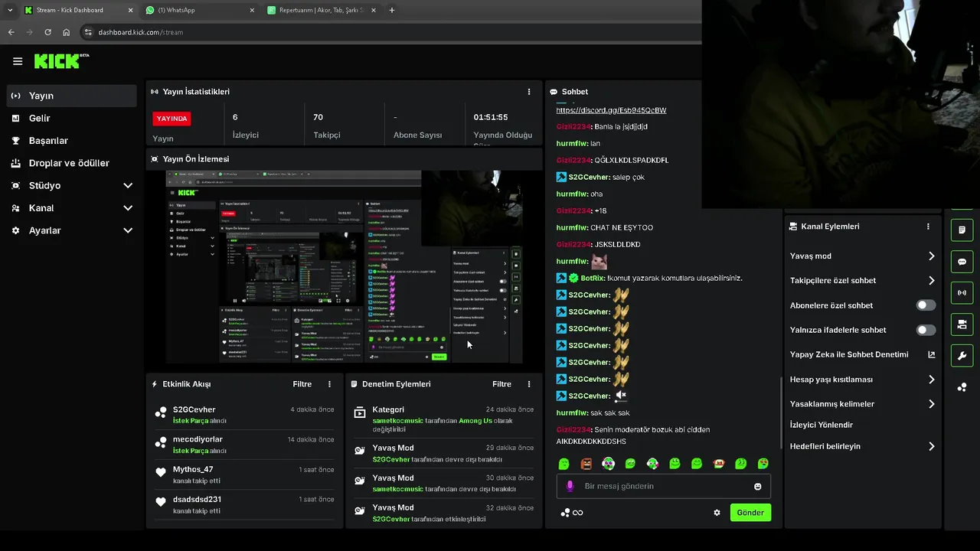Open the chat bubble icon in right sidebar
The image size is (980, 551).
(x=962, y=262)
